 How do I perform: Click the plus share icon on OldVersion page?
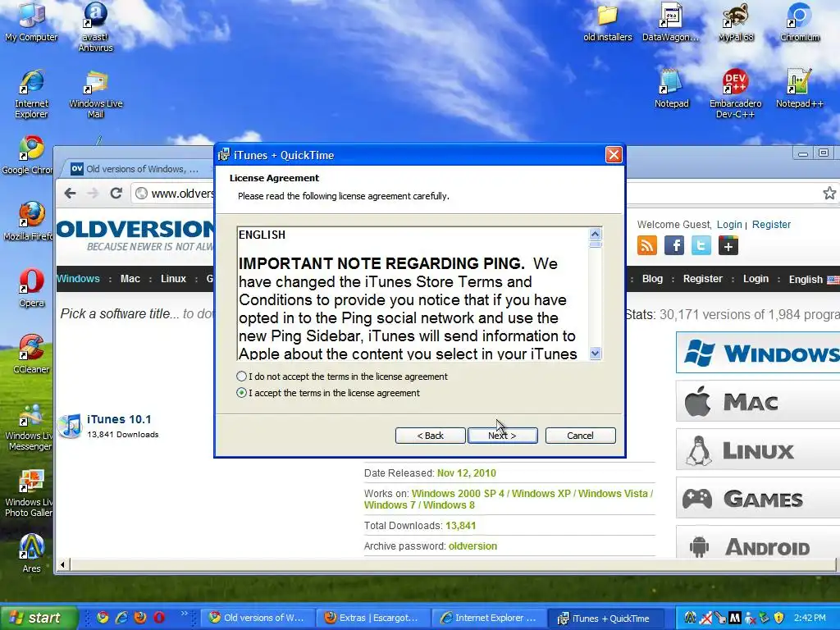pyautogui.click(x=728, y=246)
